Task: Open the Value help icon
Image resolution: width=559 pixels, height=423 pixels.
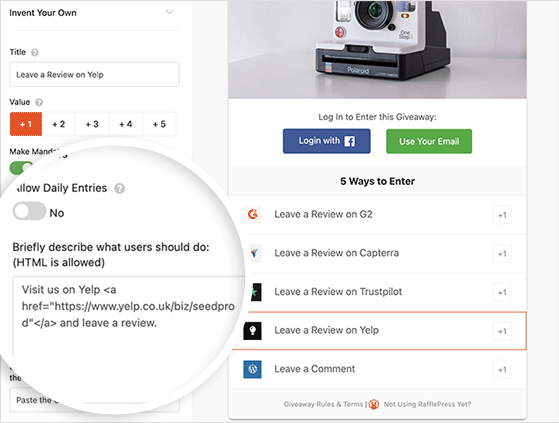Action: point(39,102)
